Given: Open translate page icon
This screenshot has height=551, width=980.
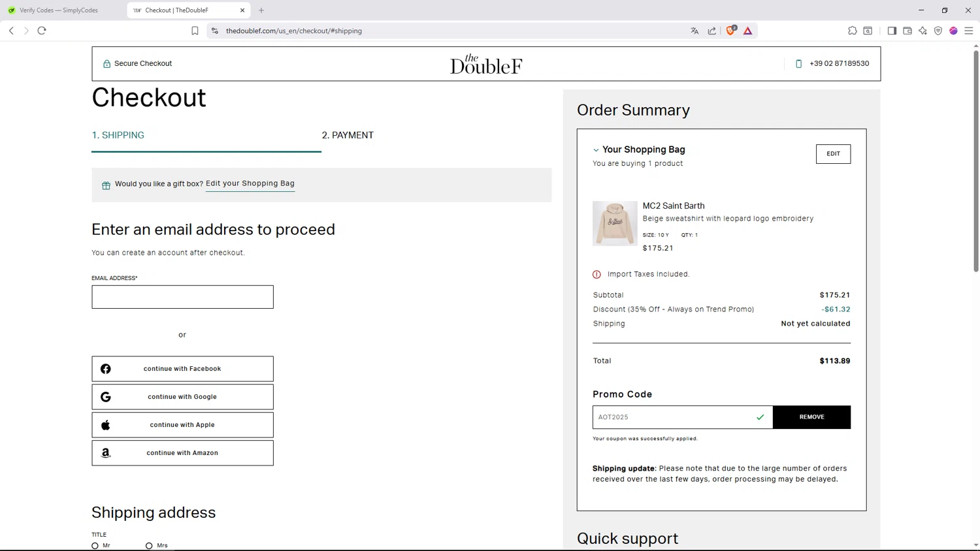Looking at the screenshot, I should click(694, 31).
